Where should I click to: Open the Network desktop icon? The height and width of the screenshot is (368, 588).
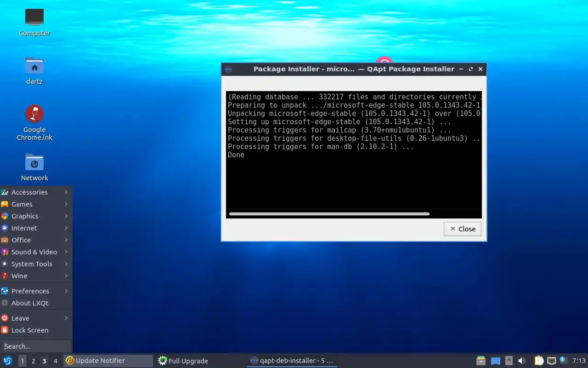pos(34,167)
